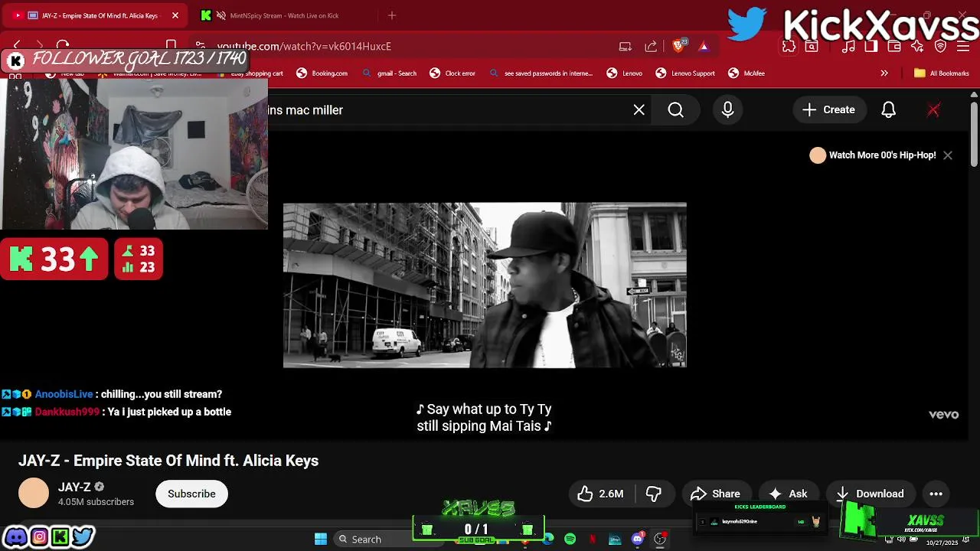
Task: Click the browser reload page icon
Action: 63,46
